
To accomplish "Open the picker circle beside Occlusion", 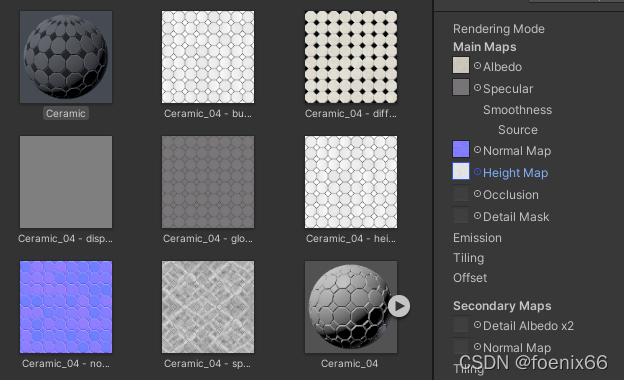I will coord(478,194).
